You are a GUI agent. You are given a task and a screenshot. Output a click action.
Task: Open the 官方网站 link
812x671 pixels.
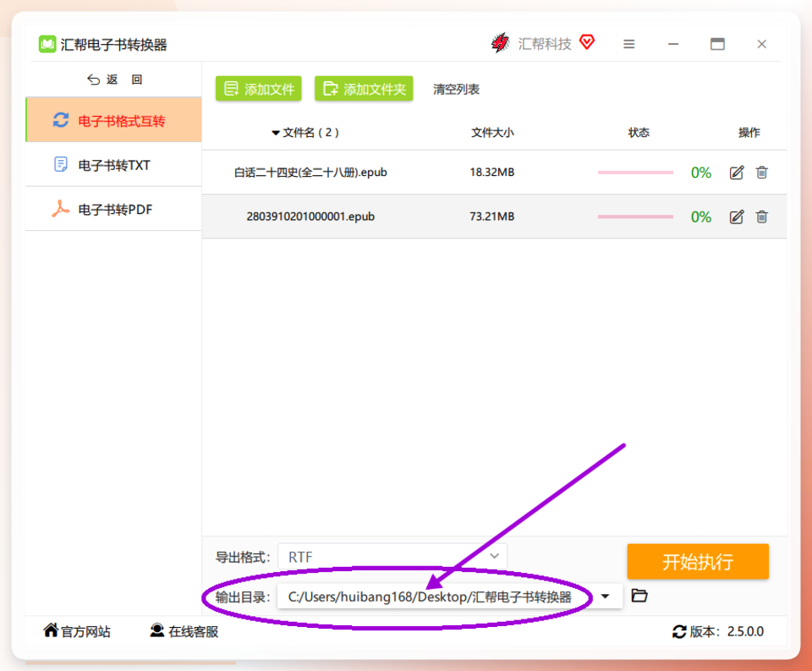[77, 631]
